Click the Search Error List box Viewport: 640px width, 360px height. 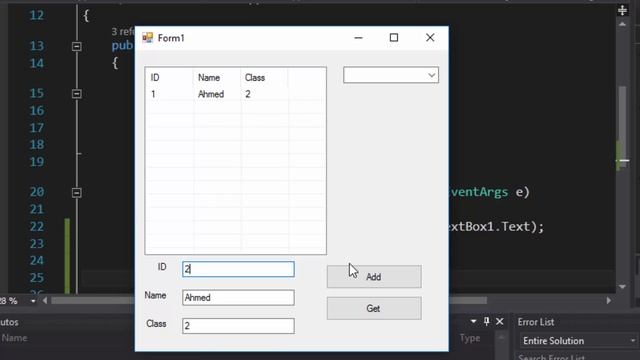tap(578, 357)
